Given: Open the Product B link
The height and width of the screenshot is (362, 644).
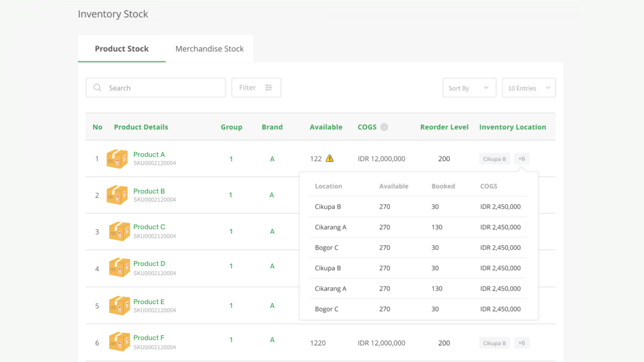Looking at the screenshot, I should pos(149,191).
